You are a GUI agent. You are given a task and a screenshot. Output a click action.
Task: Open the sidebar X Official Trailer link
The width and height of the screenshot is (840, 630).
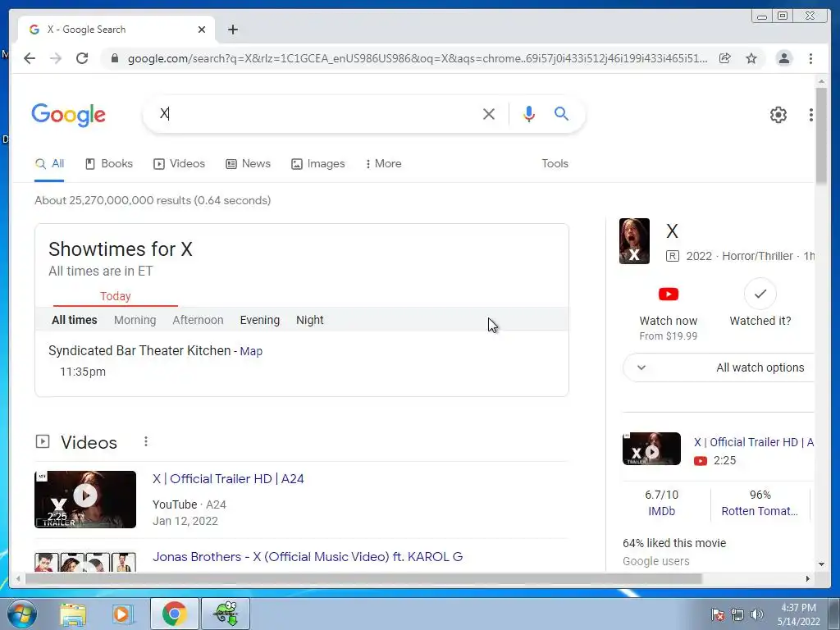[x=754, y=442]
